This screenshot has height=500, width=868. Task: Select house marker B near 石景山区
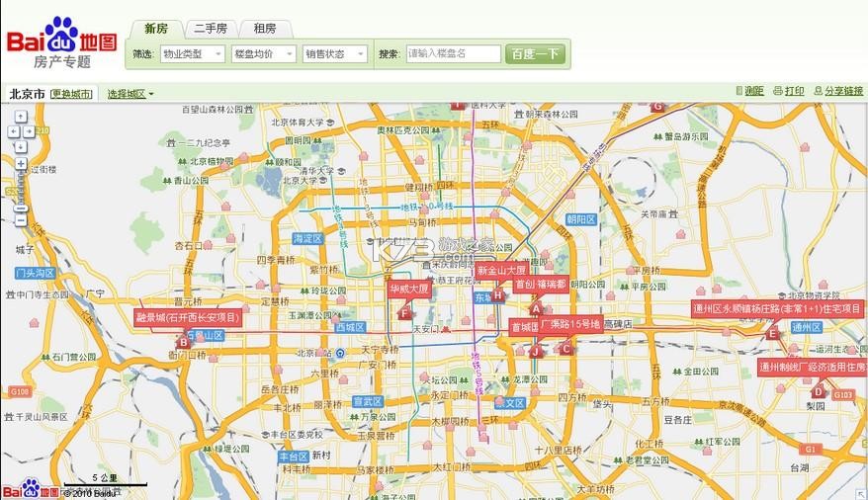pyautogui.click(x=184, y=342)
